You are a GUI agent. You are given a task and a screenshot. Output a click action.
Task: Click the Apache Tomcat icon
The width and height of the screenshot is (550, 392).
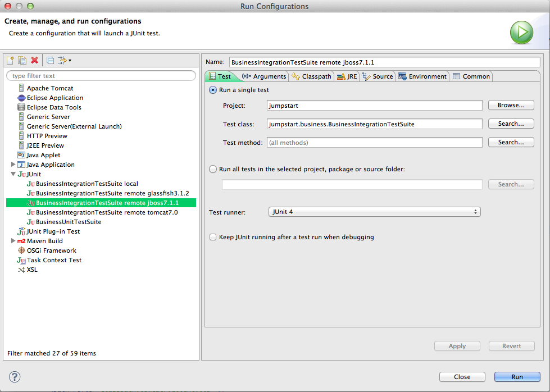click(x=21, y=88)
